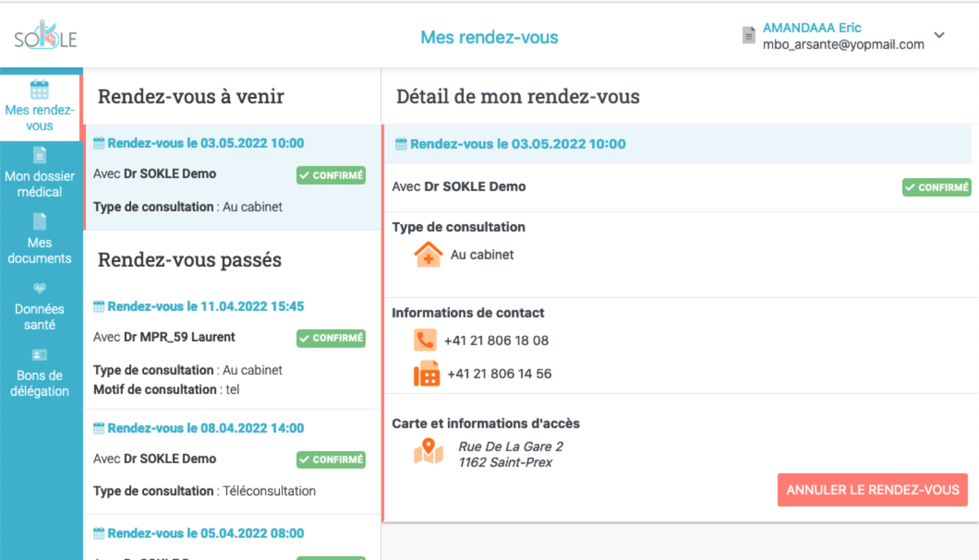Click calendar icon of 08.04.2022 appointment
Image resolution: width=979 pixels, height=560 pixels.
[99, 428]
